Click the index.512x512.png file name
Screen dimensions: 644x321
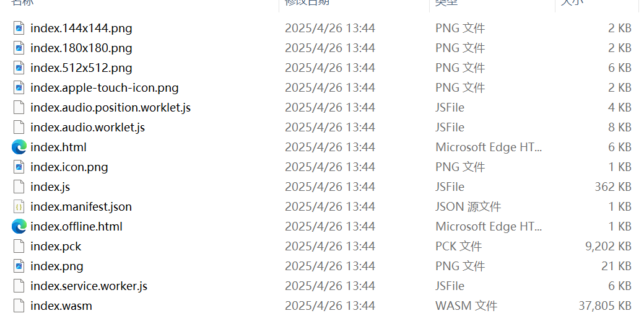click(81, 68)
